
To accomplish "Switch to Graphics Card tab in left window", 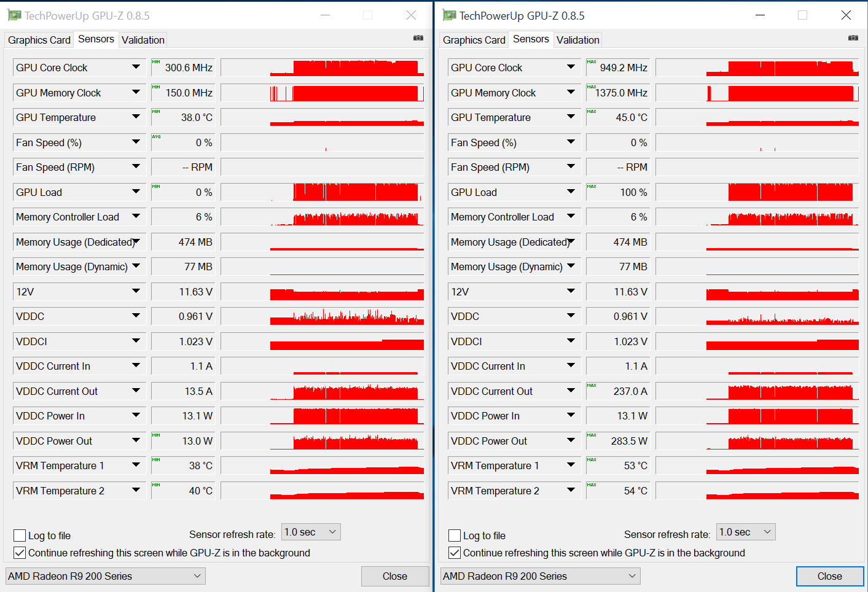I will [x=39, y=40].
